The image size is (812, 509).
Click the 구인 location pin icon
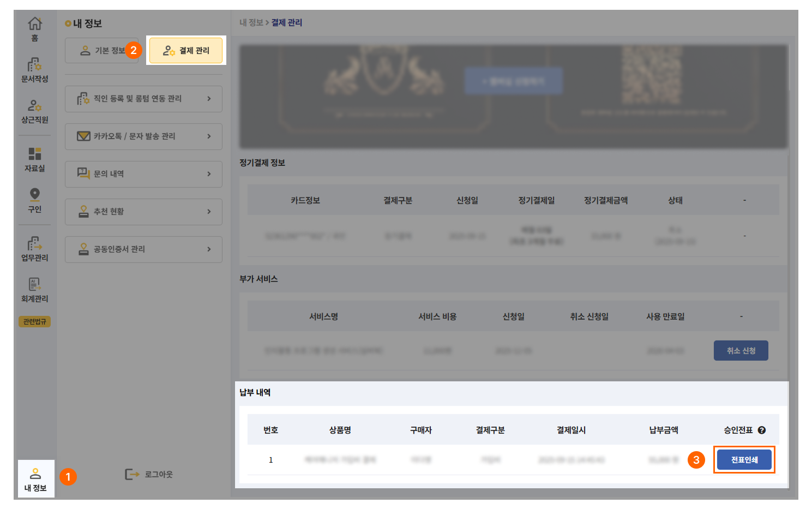click(35, 195)
